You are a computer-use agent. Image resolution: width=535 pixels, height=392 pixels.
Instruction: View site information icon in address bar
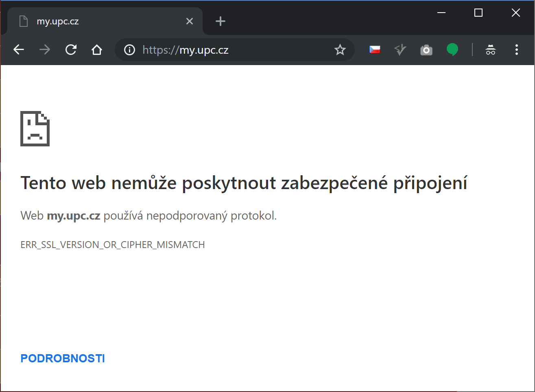tap(129, 50)
